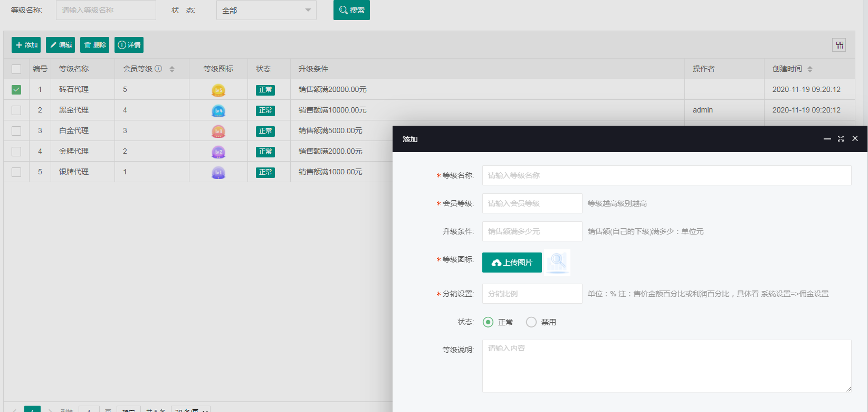Check the checkbox for row 金牌代理
Image resolution: width=868 pixels, height=412 pixels.
click(x=16, y=152)
